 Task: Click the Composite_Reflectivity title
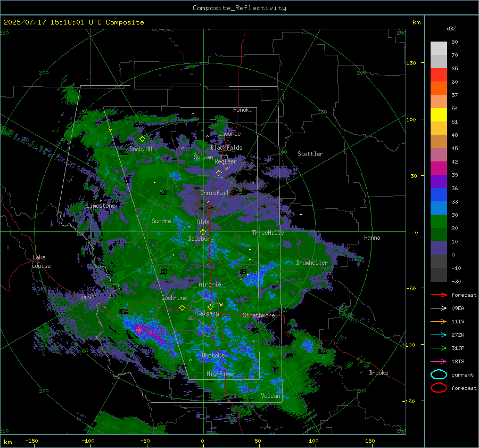tap(240, 8)
